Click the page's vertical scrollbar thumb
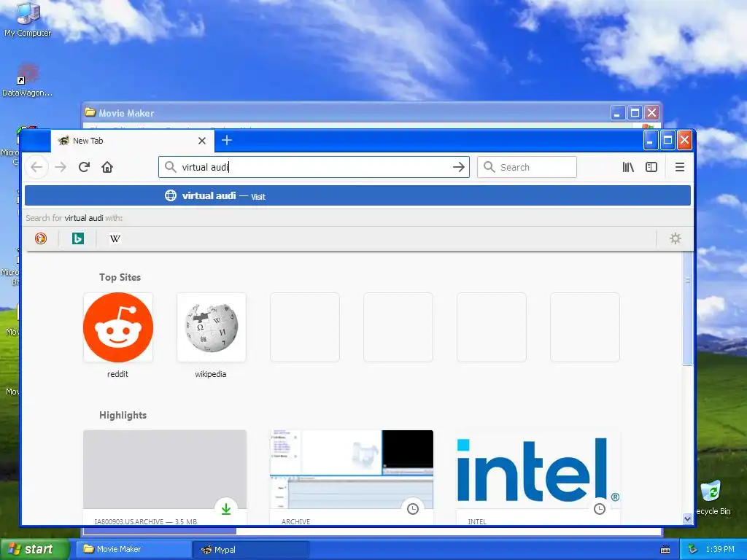The width and height of the screenshot is (747, 560). click(x=687, y=308)
